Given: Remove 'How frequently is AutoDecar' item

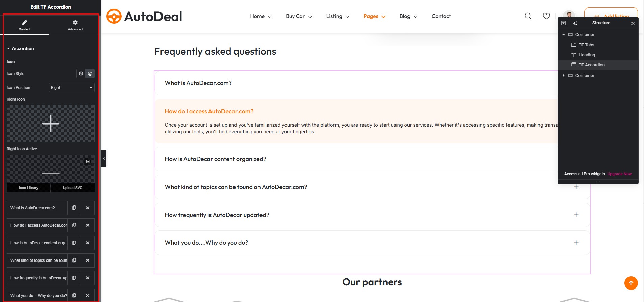Looking at the screenshot, I should coord(88,278).
